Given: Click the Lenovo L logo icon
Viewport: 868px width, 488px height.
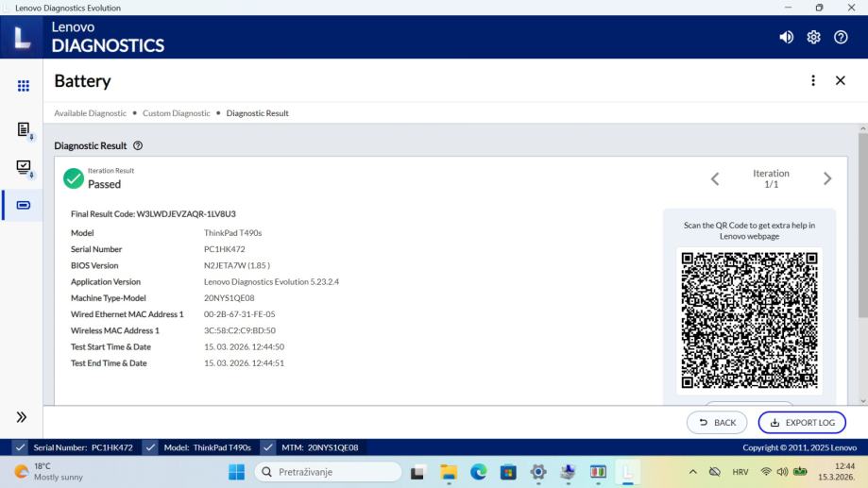Looking at the screenshot, I should pyautogui.click(x=22, y=37).
